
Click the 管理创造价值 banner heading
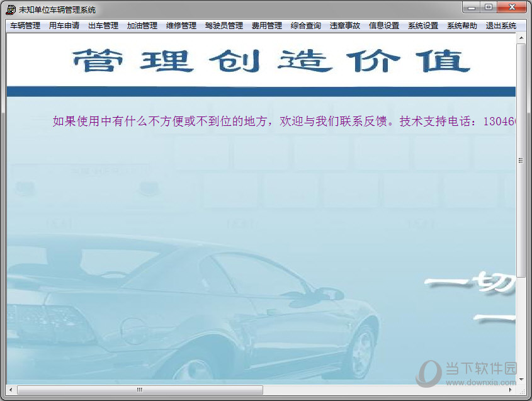tap(271, 61)
